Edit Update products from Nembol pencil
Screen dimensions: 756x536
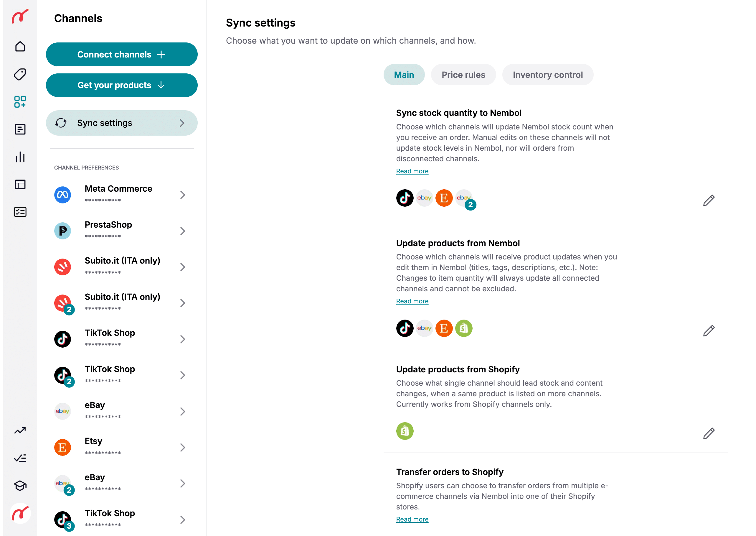point(709,331)
